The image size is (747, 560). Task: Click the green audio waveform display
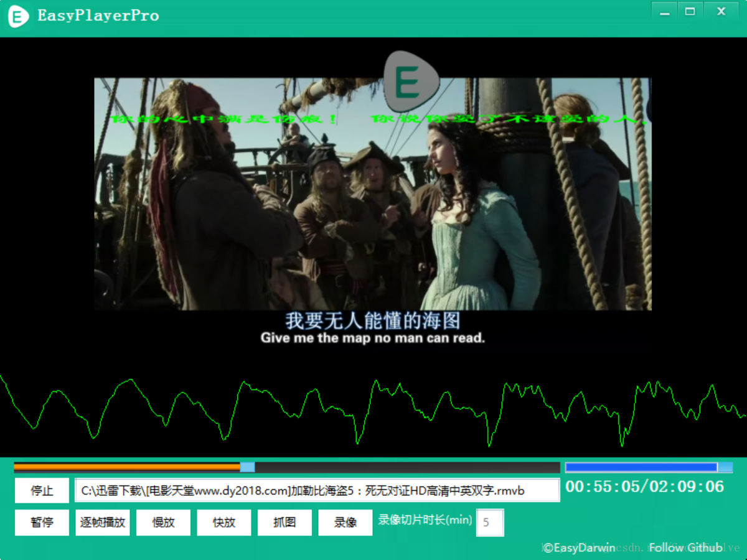tap(374, 411)
